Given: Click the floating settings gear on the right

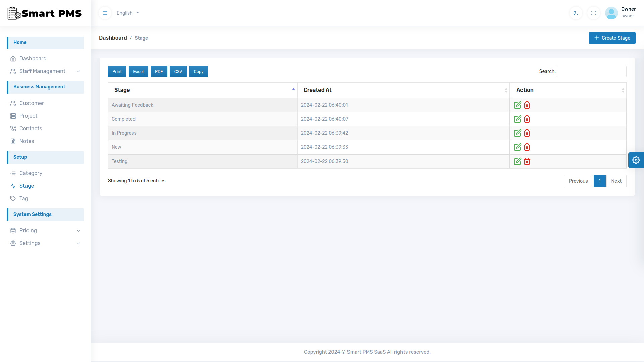Looking at the screenshot, I should click(636, 160).
